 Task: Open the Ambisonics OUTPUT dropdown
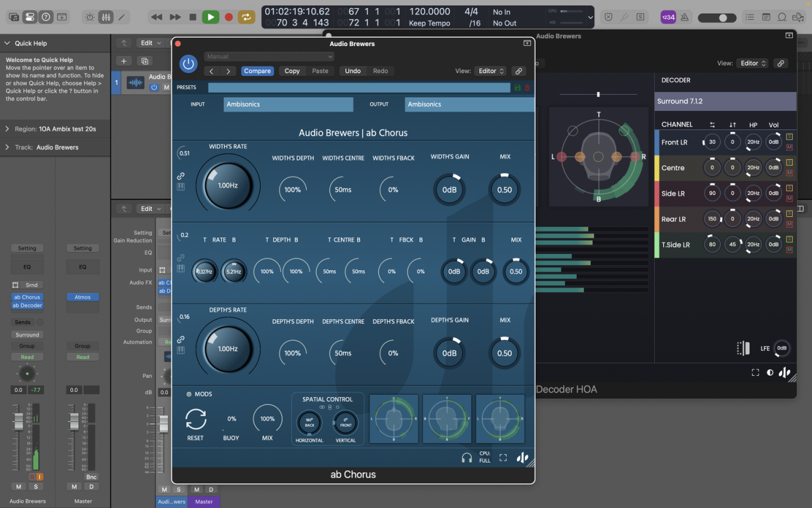[x=470, y=104]
